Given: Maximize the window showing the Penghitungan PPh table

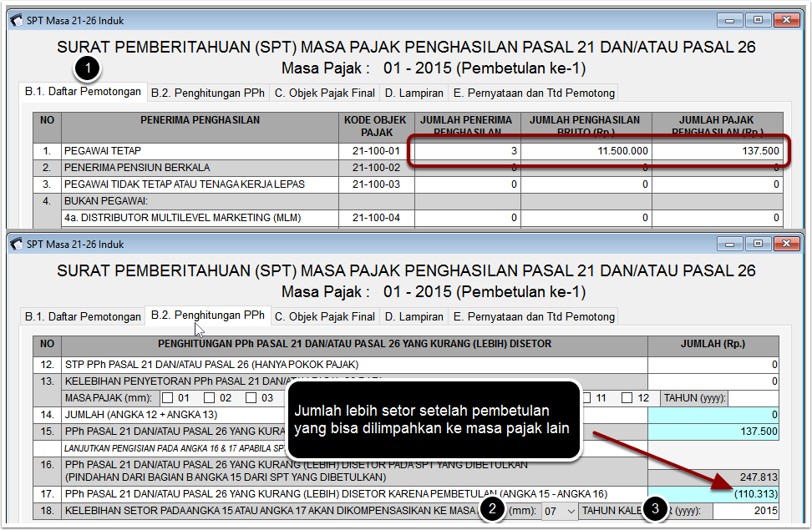Looking at the screenshot, I should [x=759, y=244].
